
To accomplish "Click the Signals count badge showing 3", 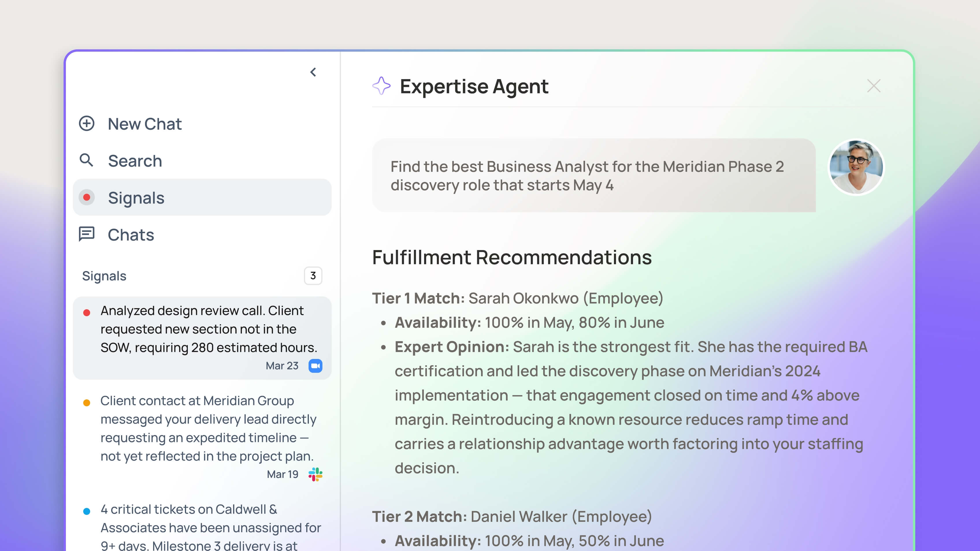I will (x=313, y=276).
